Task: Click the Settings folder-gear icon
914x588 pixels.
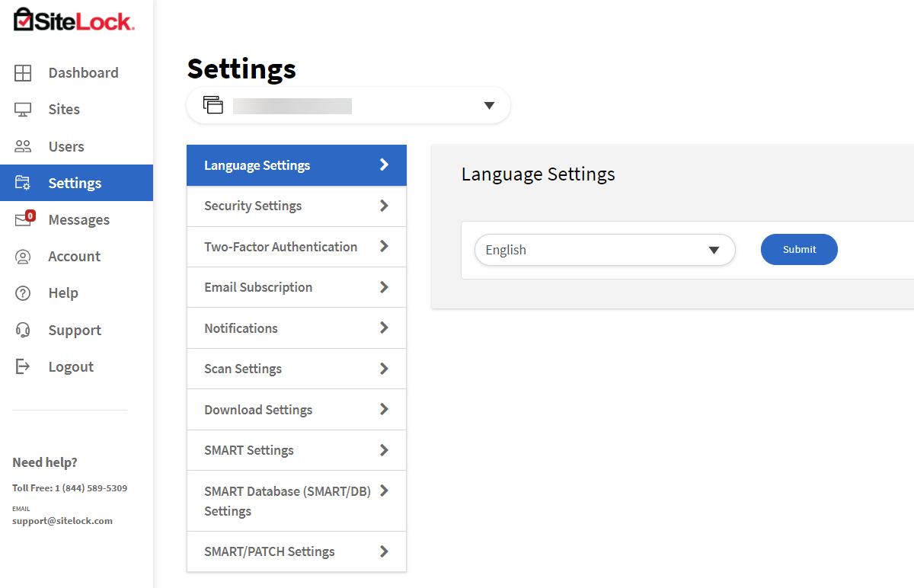Action: (x=23, y=183)
